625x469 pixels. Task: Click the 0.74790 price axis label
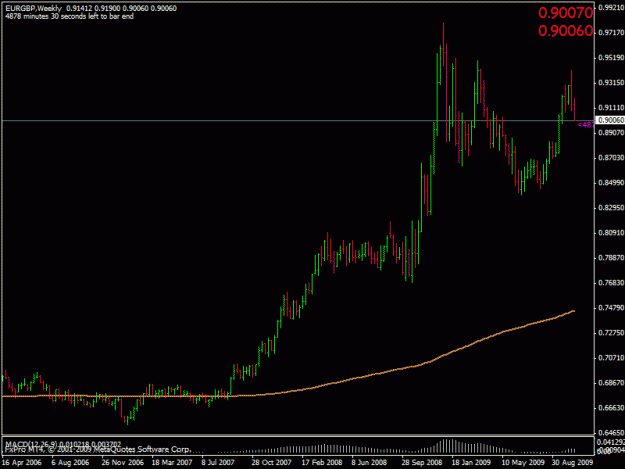[611, 308]
